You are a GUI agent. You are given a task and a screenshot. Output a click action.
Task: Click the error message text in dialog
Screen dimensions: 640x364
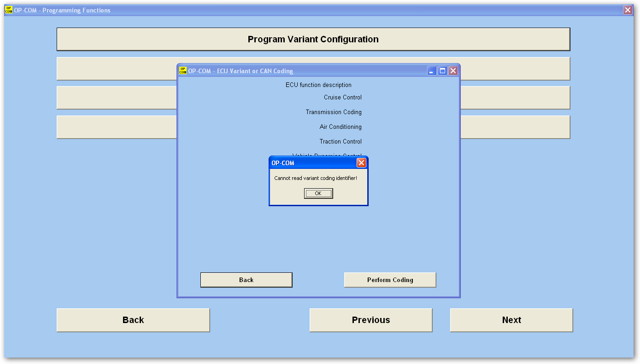(x=316, y=178)
